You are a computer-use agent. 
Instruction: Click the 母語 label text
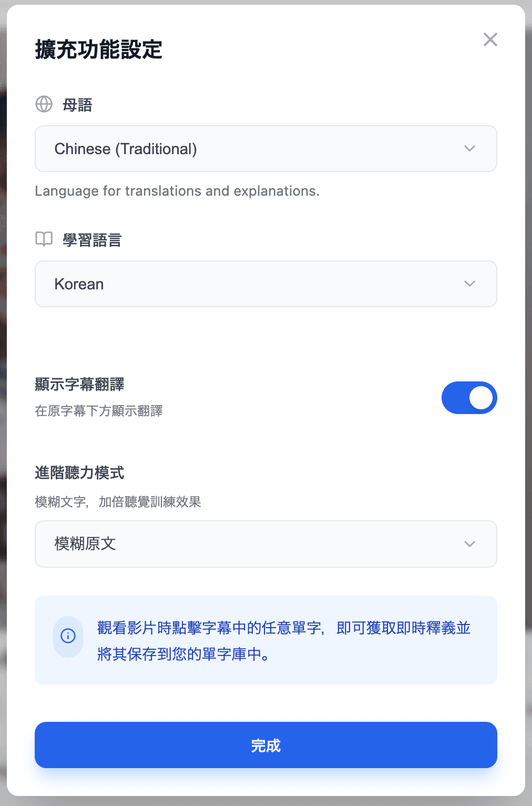click(77, 105)
